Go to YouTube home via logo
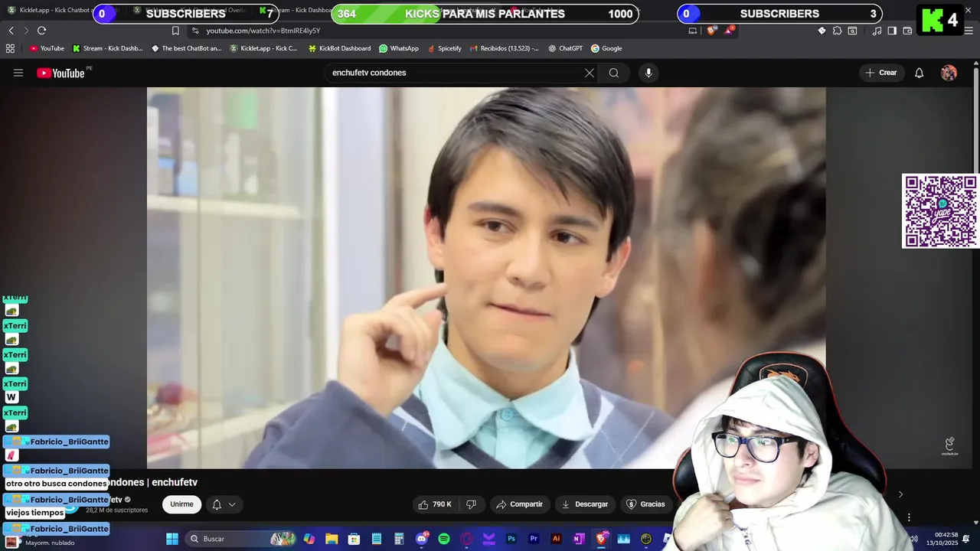980x551 pixels. (60, 73)
